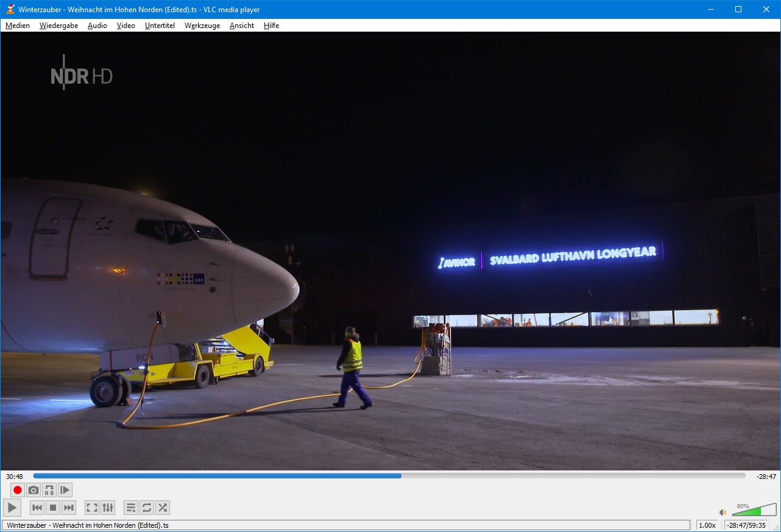The width and height of the screenshot is (781, 532).
Task: Mute audio using the speaker icon
Action: (x=723, y=512)
